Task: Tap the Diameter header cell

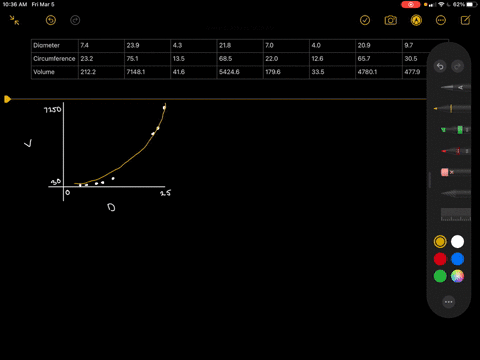Action: (x=55, y=45)
